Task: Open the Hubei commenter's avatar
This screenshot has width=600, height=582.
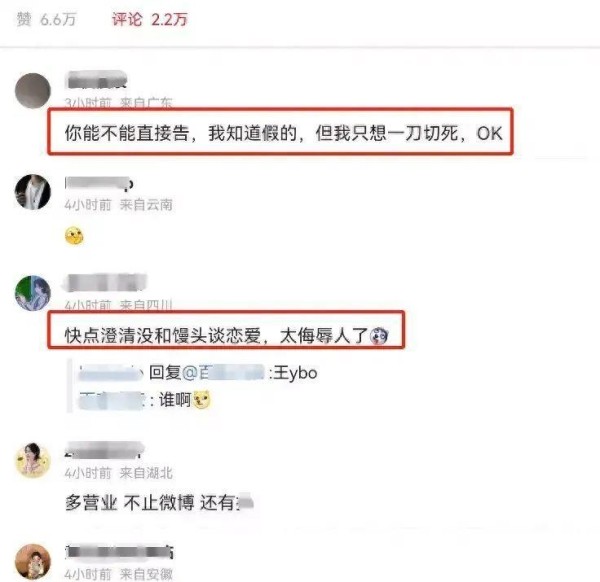Action: click(x=33, y=460)
